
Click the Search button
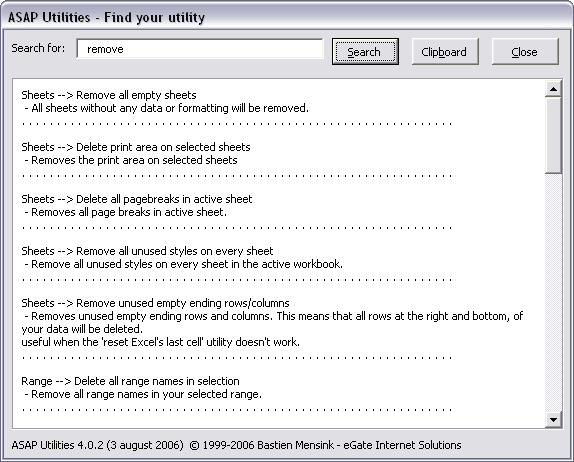pyautogui.click(x=365, y=52)
